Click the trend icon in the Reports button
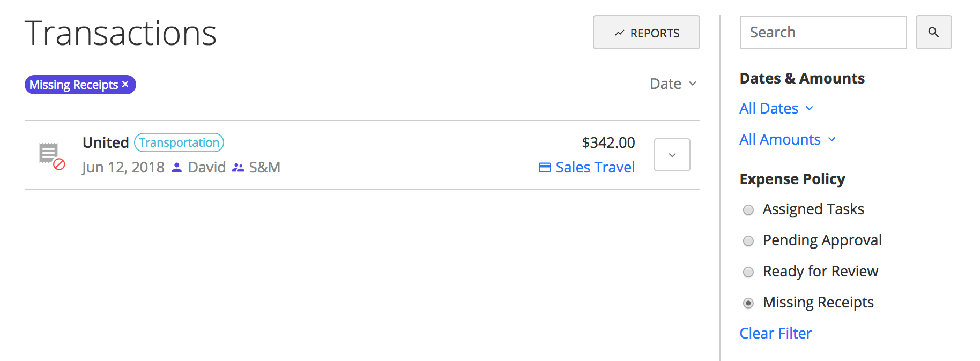The width and height of the screenshot is (980, 361). click(x=619, y=33)
